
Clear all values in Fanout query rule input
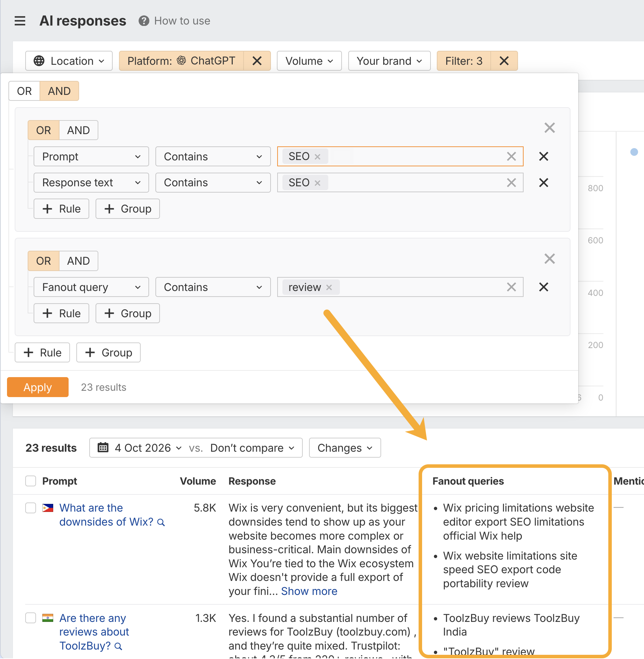(511, 287)
